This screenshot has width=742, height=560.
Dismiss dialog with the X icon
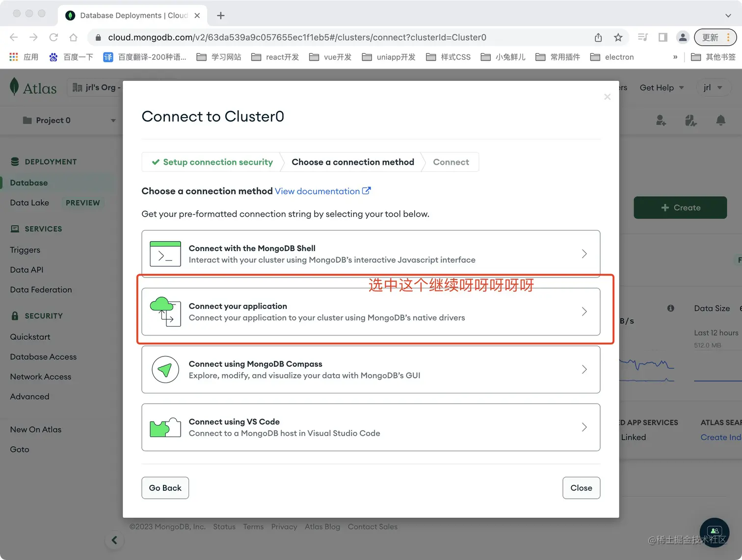608,97
